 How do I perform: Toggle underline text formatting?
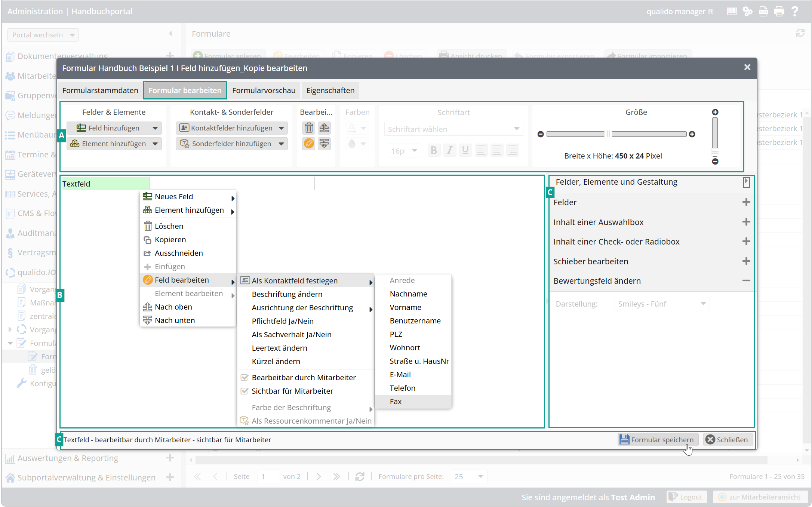point(465,150)
